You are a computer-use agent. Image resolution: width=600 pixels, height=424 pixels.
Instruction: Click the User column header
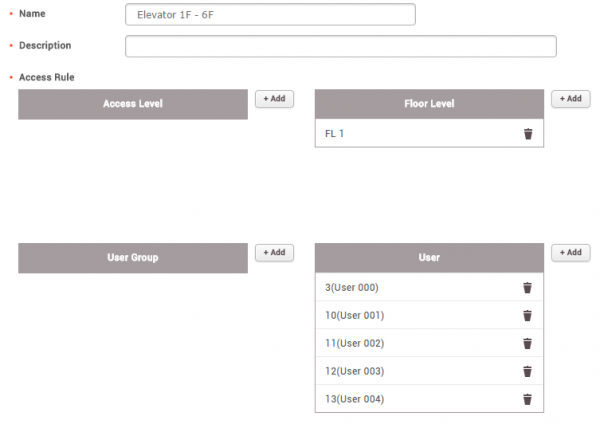[x=429, y=258]
